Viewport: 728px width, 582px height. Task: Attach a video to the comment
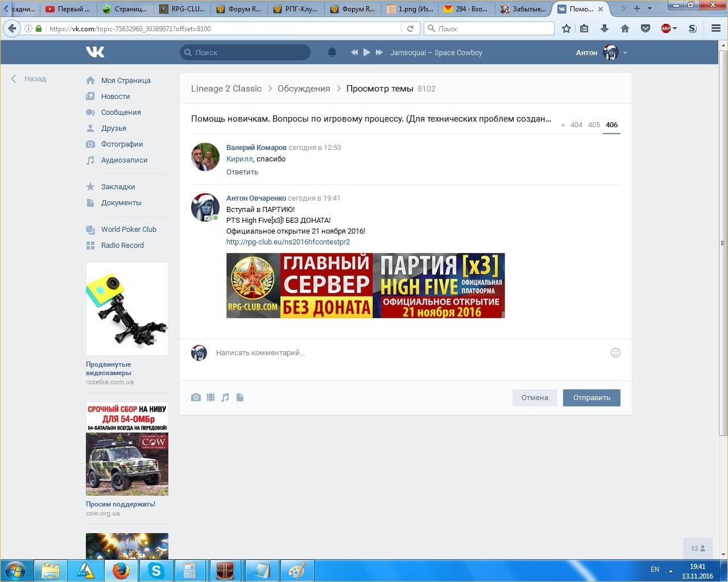coord(211,397)
